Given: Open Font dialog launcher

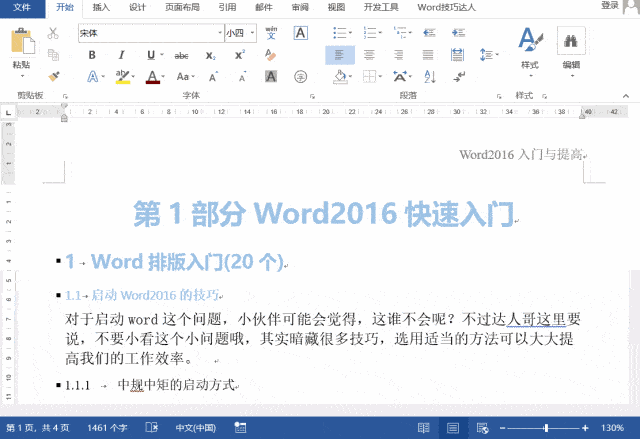Looking at the screenshot, I should tap(312, 96).
